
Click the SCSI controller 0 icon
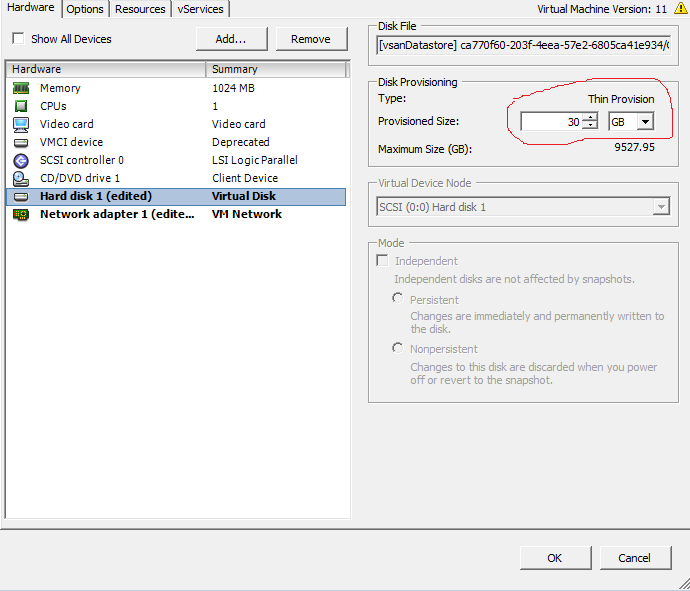(x=21, y=161)
